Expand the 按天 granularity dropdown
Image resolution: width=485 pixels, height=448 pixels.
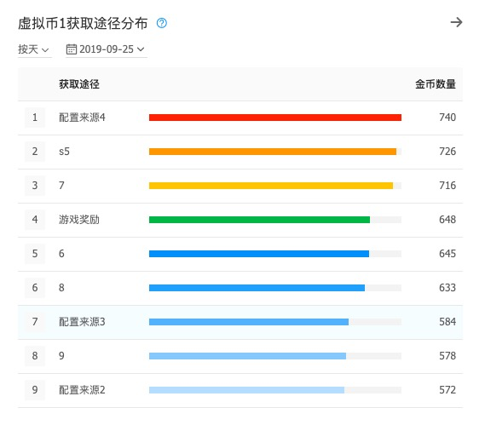point(33,49)
